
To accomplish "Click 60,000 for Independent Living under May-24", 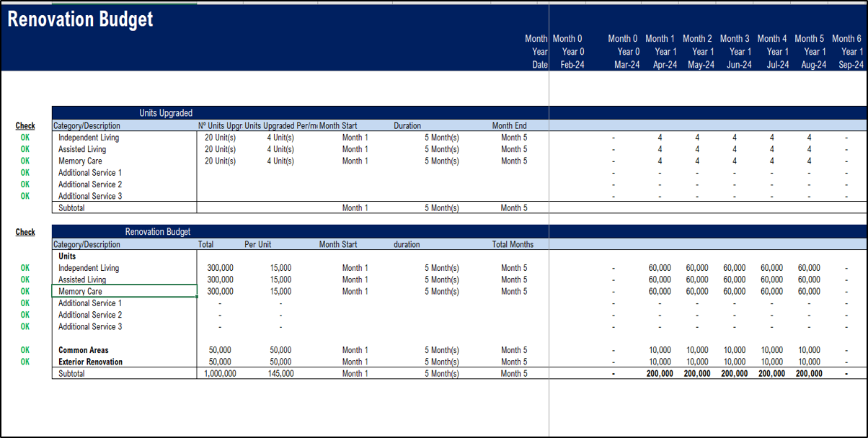I will 697,268.
